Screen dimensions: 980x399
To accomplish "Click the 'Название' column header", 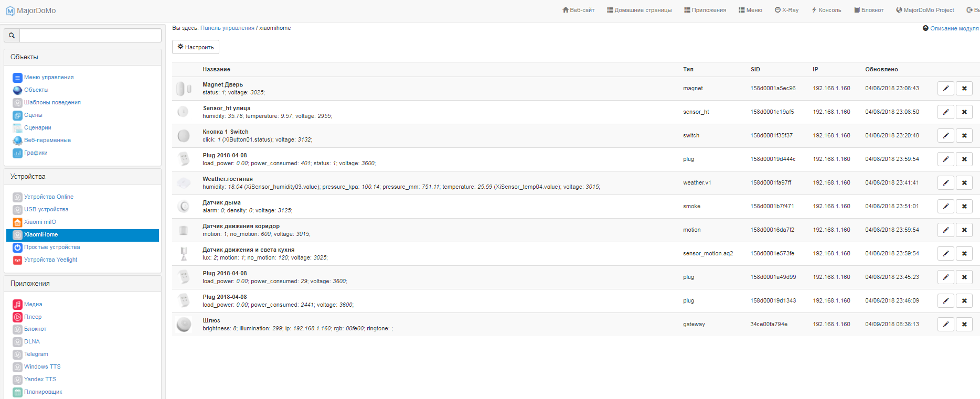I will tap(217, 70).
